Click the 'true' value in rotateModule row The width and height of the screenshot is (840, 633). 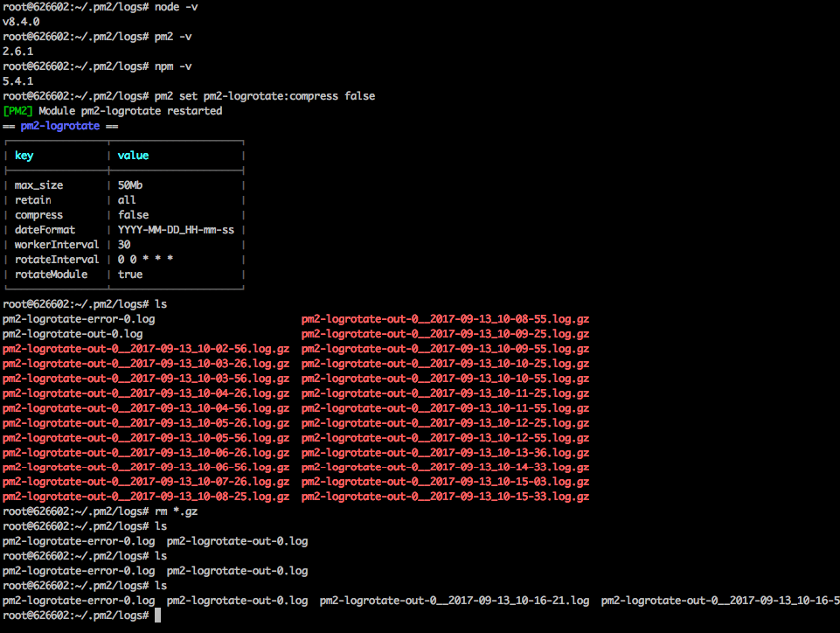130,275
